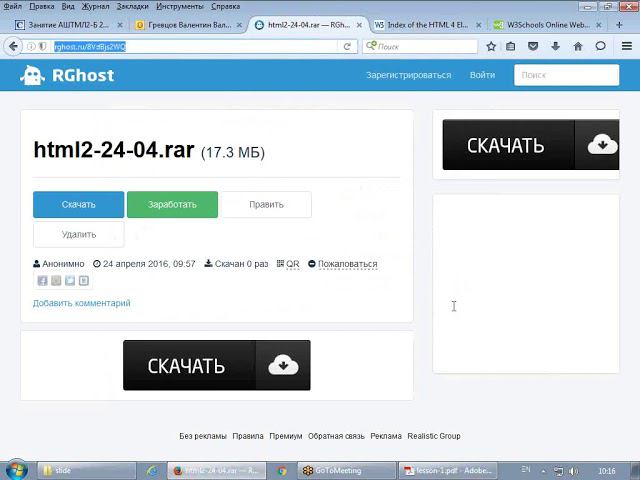Share the file via Twitter icon
Viewport: 640px width, 480px height.
tap(70, 281)
